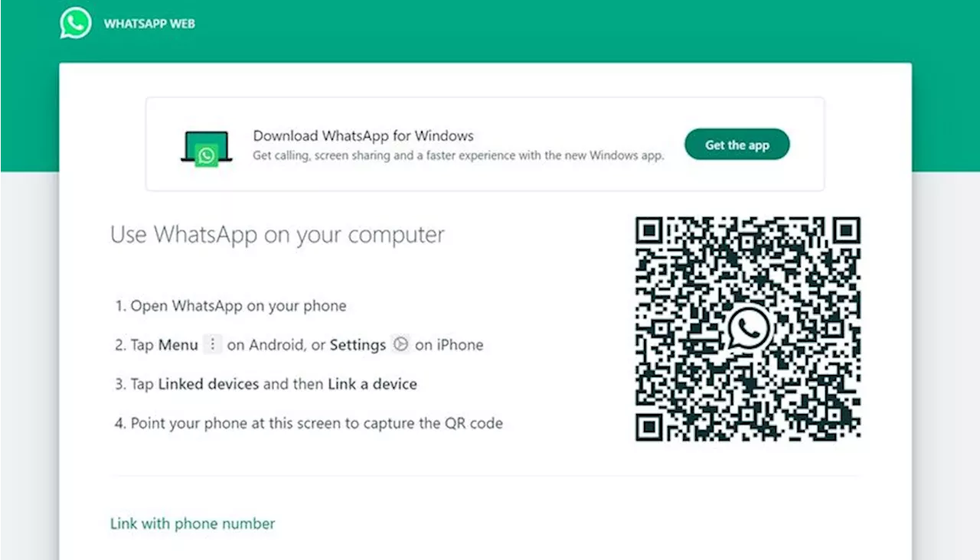Click step 1 Open WhatsApp on your phone
The image size is (980, 560).
(230, 306)
